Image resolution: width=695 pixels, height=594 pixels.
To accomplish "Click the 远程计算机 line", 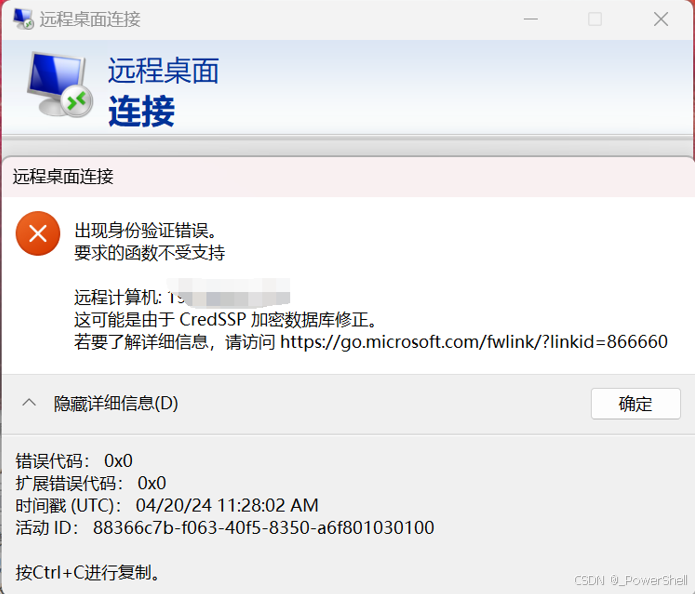I will click(182, 296).
